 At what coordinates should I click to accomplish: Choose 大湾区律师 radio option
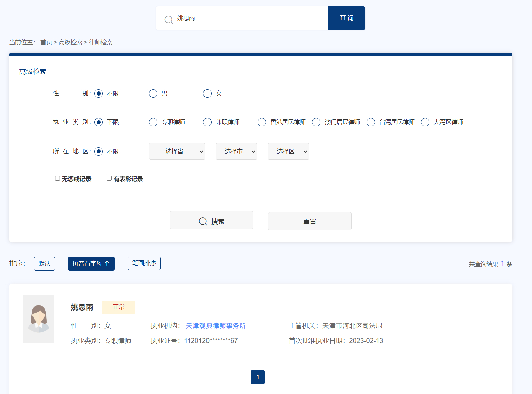[x=425, y=122]
